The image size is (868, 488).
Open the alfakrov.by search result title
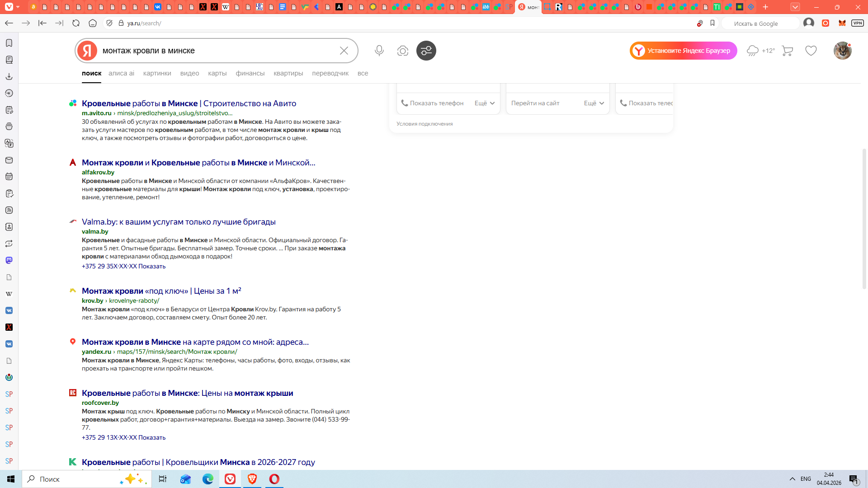pyautogui.click(x=198, y=163)
